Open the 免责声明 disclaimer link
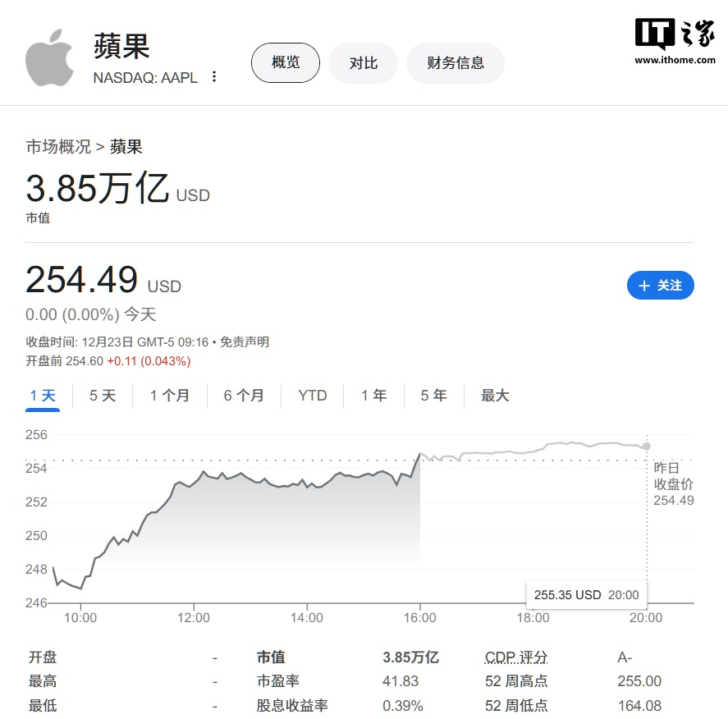Viewport: 728px width, 719px height. 245,342
